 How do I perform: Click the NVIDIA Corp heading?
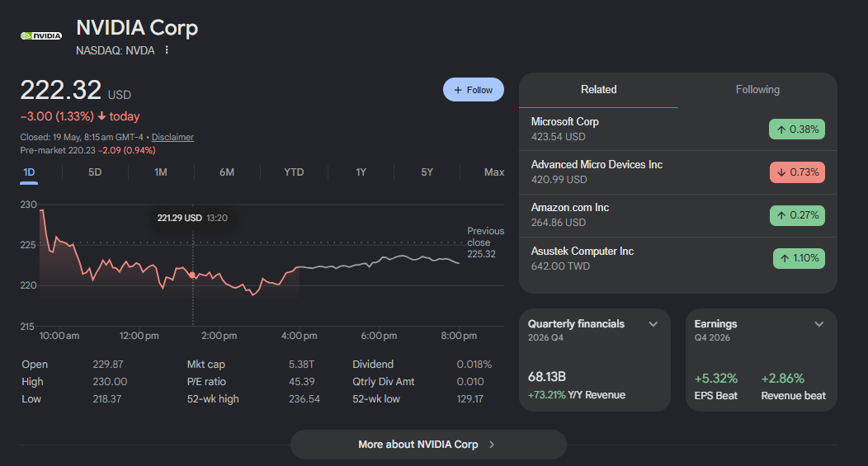pos(137,28)
